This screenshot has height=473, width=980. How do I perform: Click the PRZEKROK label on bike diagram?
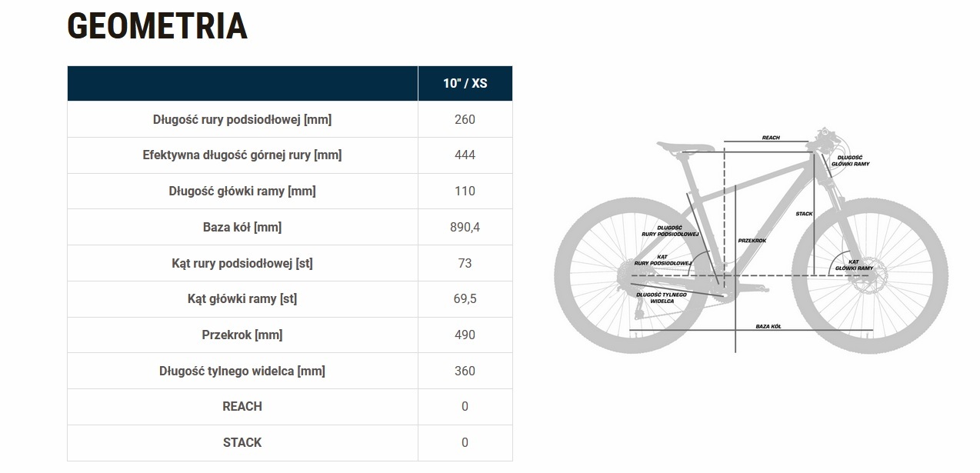tap(752, 241)
